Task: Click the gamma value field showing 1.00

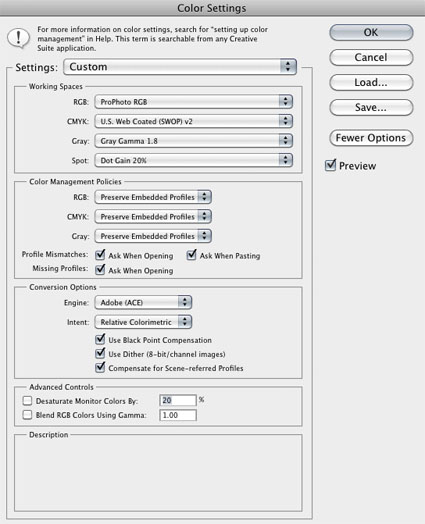Action: [x=178, y=415]
